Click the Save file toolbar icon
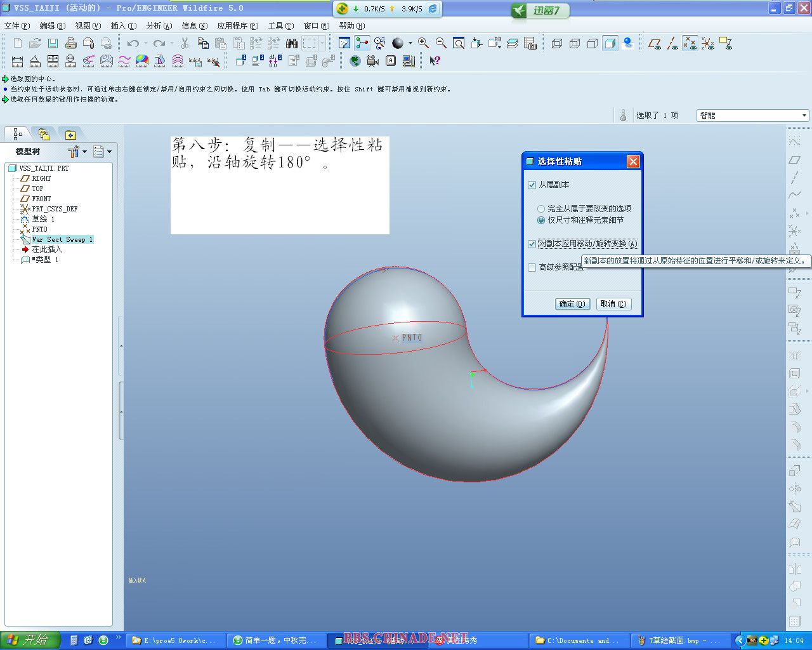 (53, 43)
